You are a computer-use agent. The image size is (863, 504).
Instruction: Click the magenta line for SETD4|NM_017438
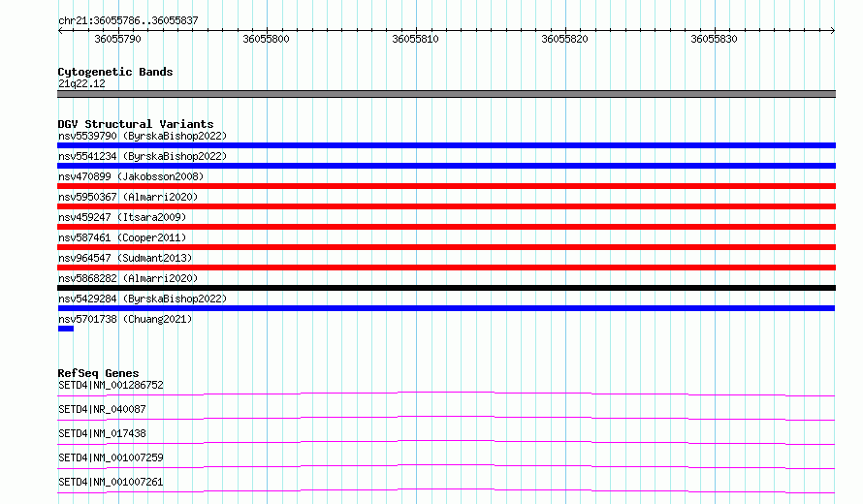click(x=446, y=442)
